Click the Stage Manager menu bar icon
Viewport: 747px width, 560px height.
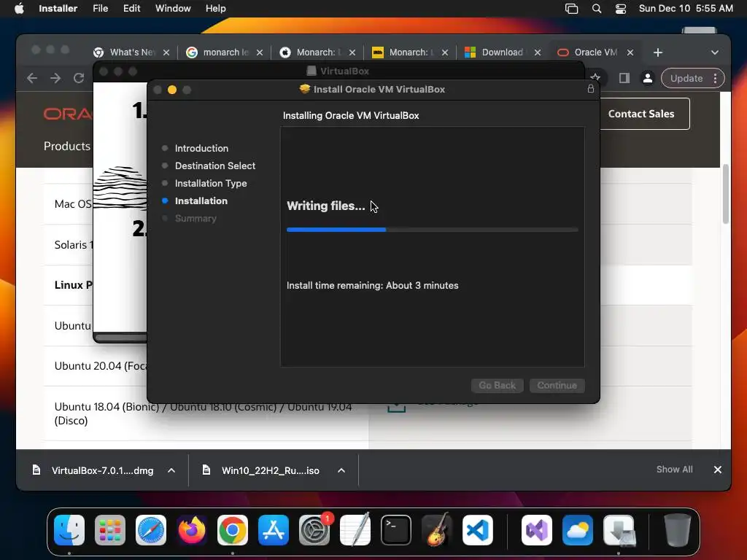point(571,9)
